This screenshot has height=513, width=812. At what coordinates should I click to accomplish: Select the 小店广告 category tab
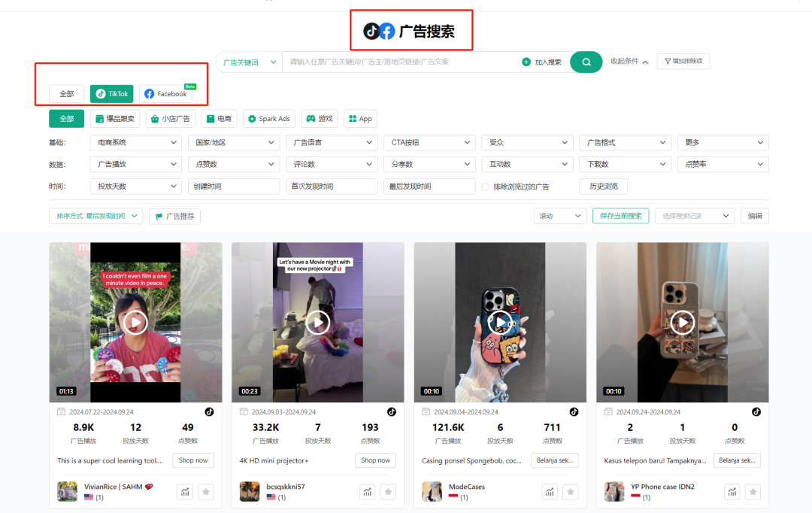171,119
